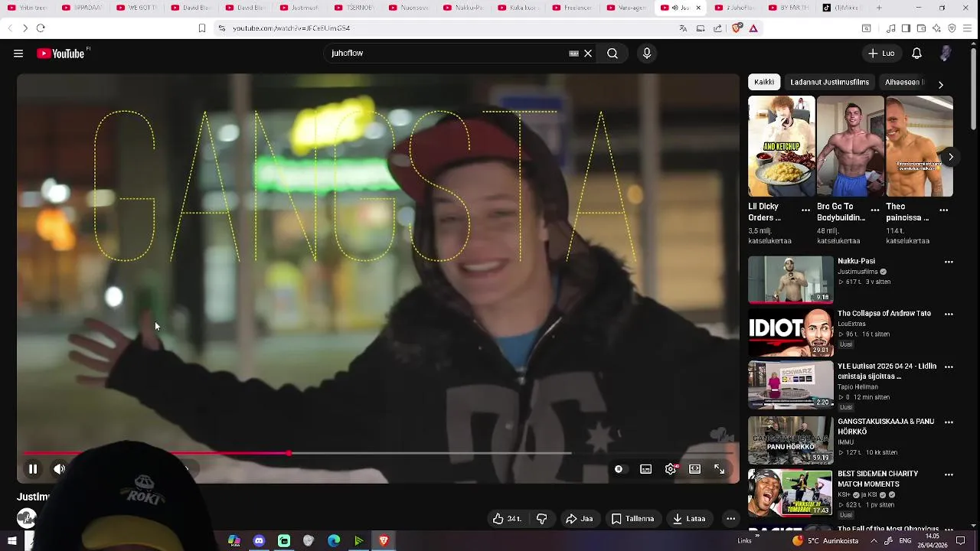Seek along the video progress bar
Image resolution: width=980 pixels, height=551 pixels.
(x=378, y=453)
